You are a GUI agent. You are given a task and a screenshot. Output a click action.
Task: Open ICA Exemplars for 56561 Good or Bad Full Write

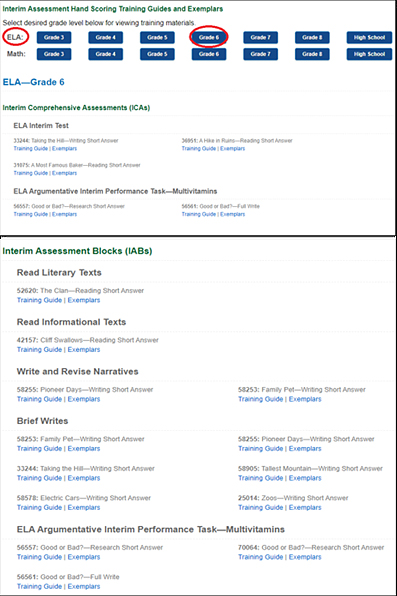[x=232, y=214]
